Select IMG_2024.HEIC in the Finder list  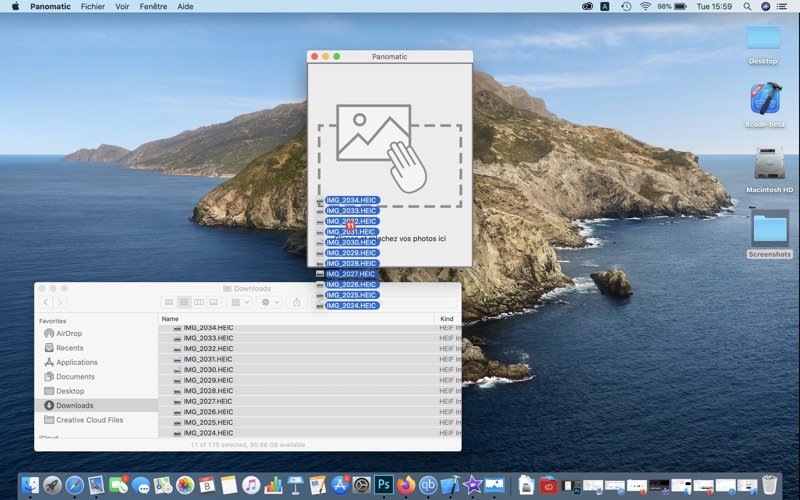click(310, 433)
